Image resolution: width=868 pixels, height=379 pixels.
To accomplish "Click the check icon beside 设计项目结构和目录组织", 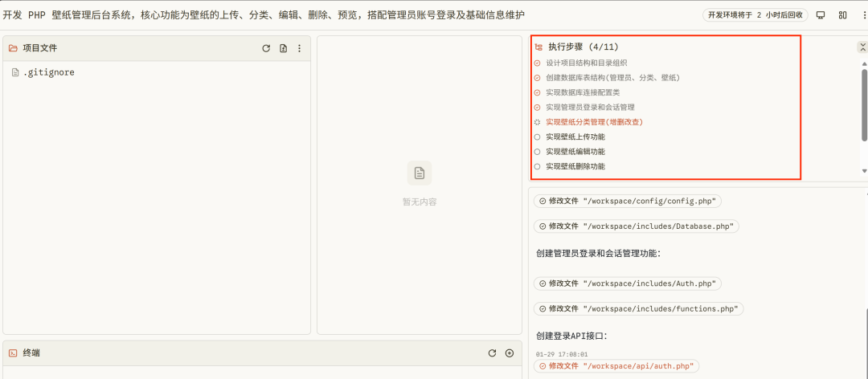I will pyautogui.click(x=537, y=63).
